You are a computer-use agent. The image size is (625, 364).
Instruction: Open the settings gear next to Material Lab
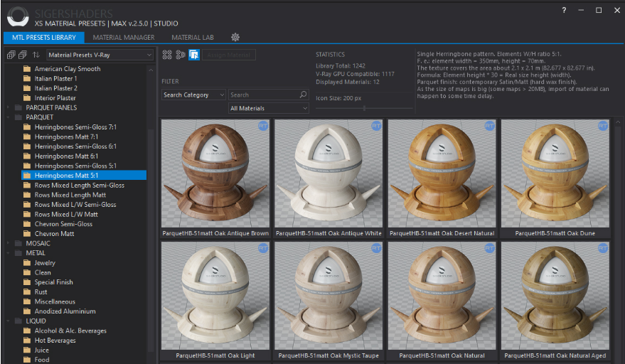click(x=235, y=37)
